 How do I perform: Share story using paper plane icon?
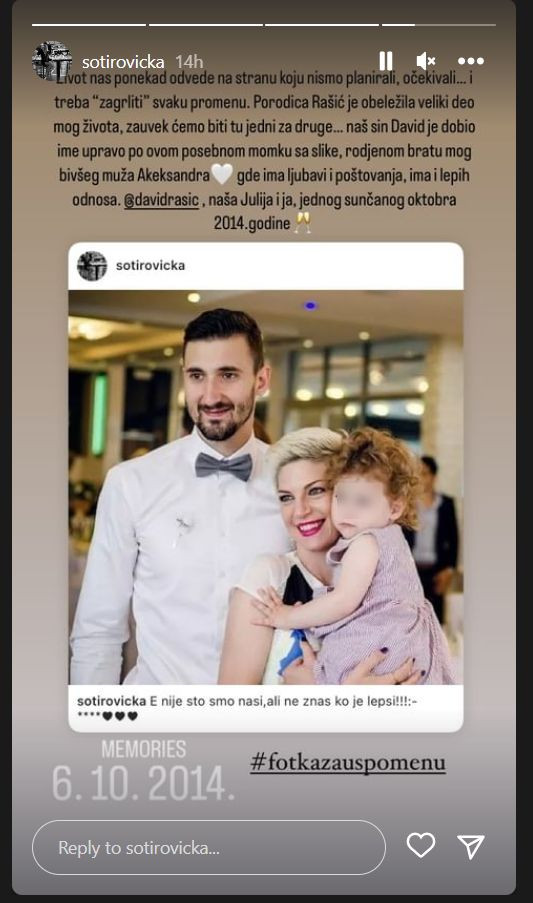(x=470, y=847)
